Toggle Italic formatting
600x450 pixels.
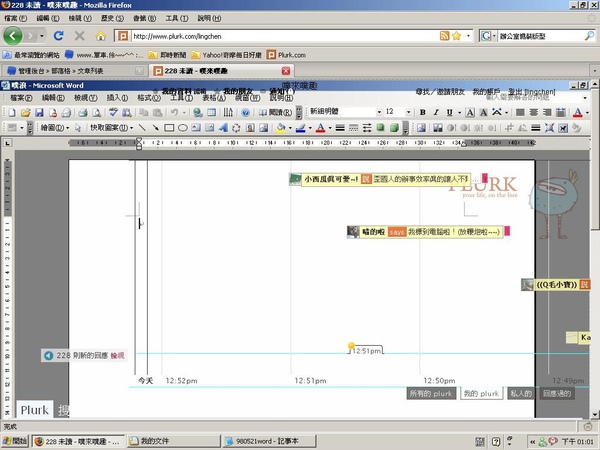tap(436, 112)
